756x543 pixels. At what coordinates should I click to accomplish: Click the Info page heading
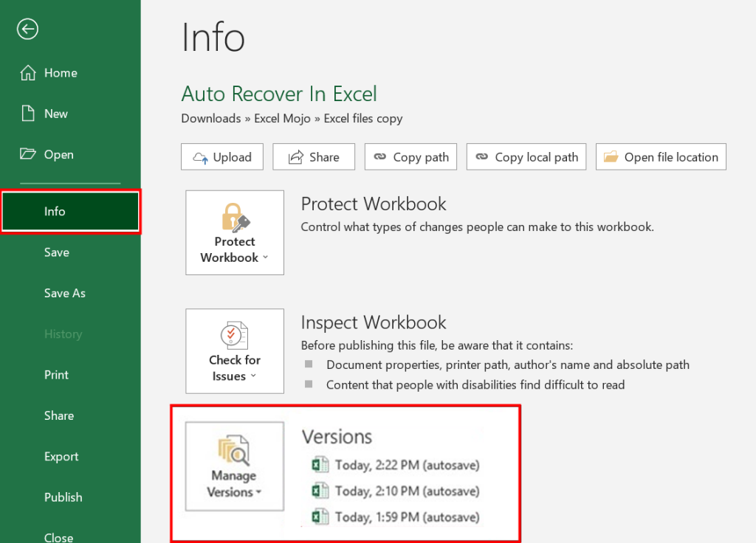point(213,37)
